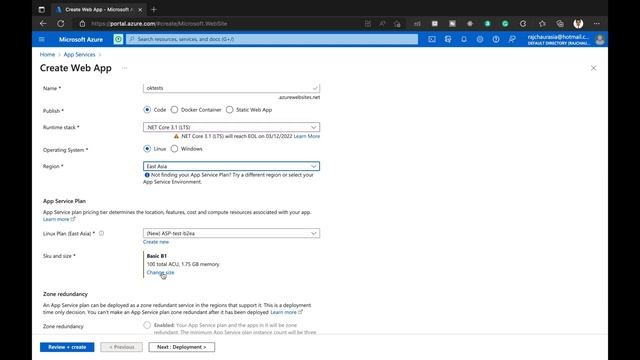The height and width of the screenshot is (360, 640).
Task: Click the web app Name input field
Action: tap(231, 88)
